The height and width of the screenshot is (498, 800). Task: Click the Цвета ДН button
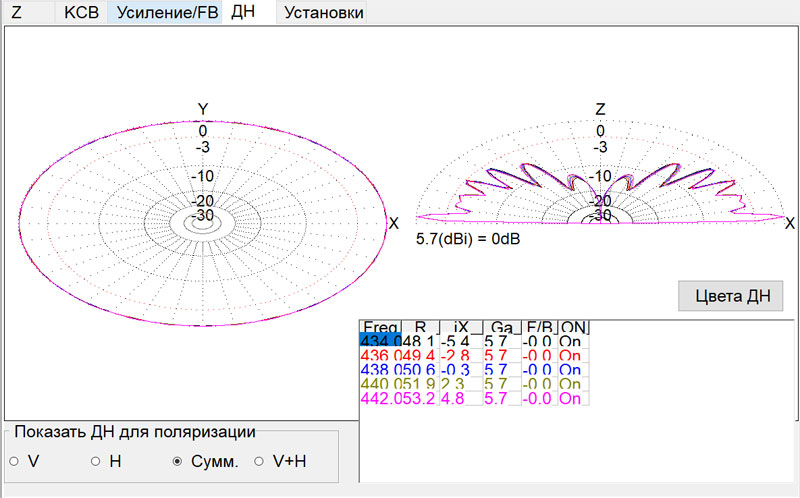(731, 297)
